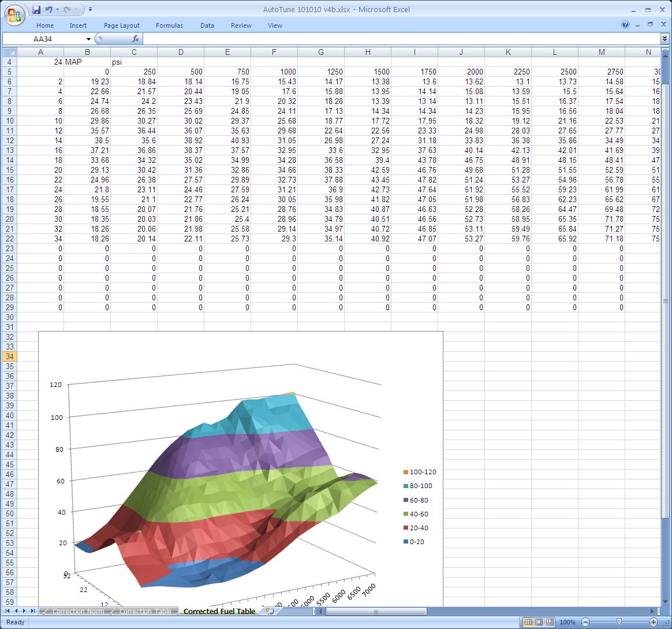Click the zoom out minus button

click(585, 622)
